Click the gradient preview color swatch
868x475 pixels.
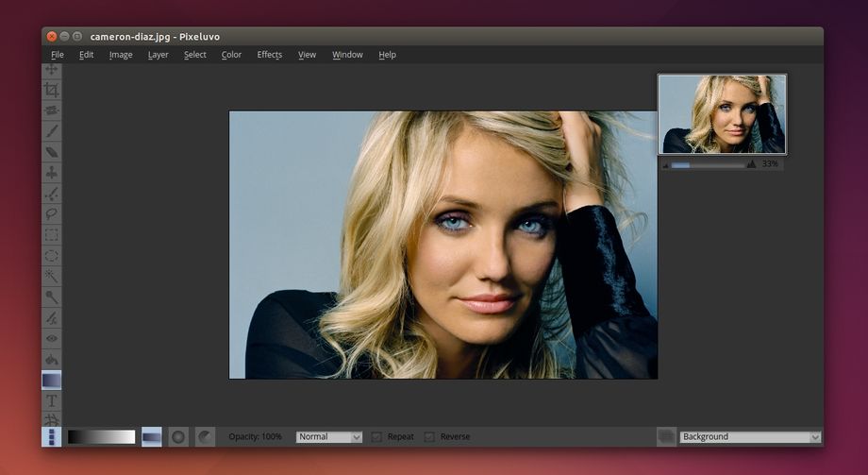pyautogui.click(x=101, y=436)
